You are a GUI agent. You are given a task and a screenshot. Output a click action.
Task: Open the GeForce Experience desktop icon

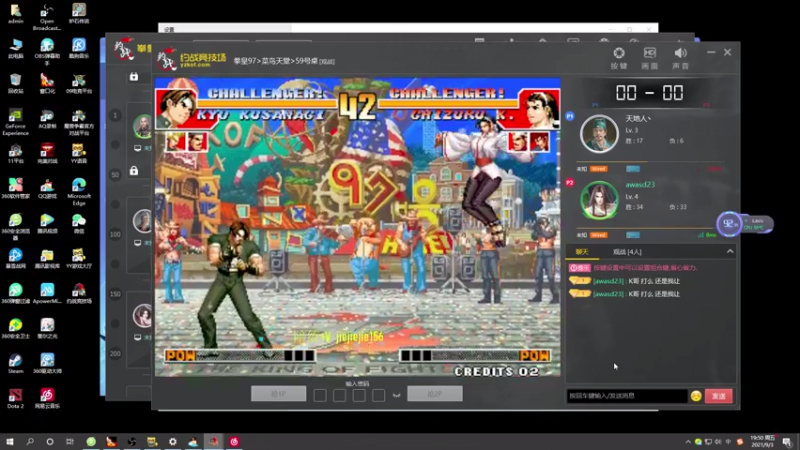coord(15,122)
